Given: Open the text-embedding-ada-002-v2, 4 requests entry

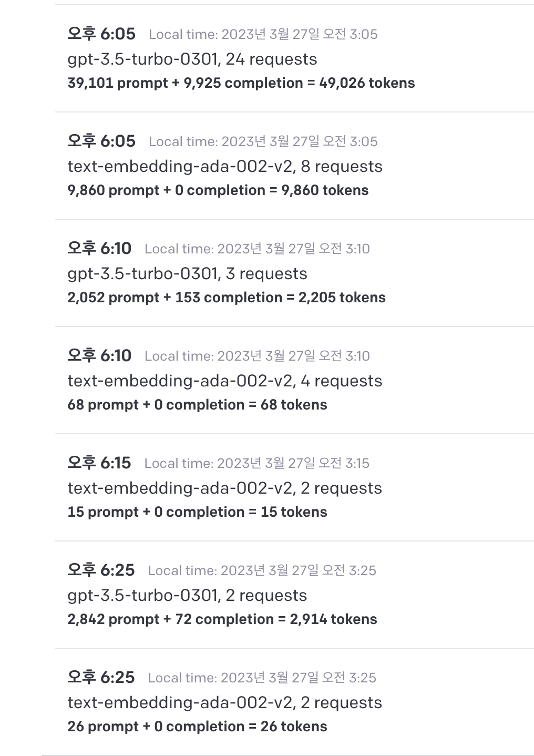Looking at the screenshot, I should 224,381.
